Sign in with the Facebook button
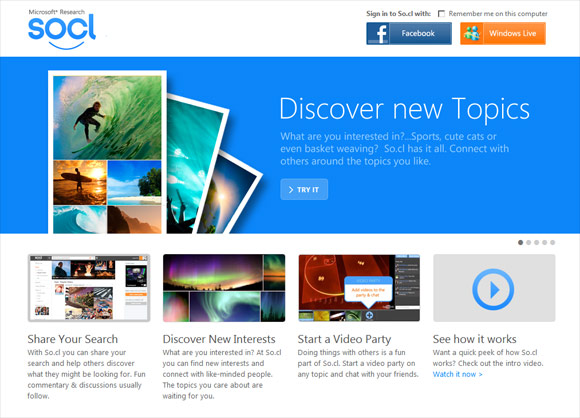 409,33
